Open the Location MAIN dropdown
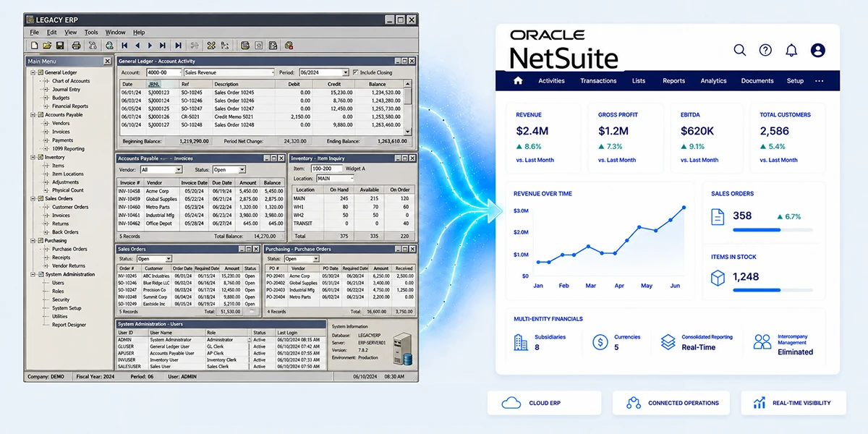The height and width of the screenshot is (434, 868). coord(351,178)
